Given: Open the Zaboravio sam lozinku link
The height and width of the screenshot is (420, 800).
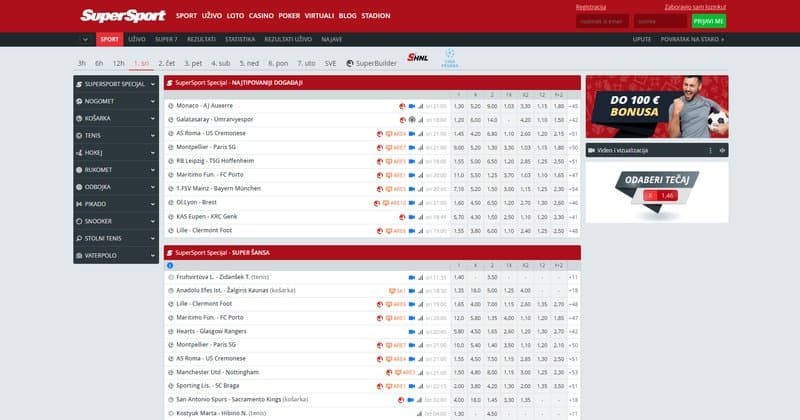Looking at the screenshot, I should (695, 7).
